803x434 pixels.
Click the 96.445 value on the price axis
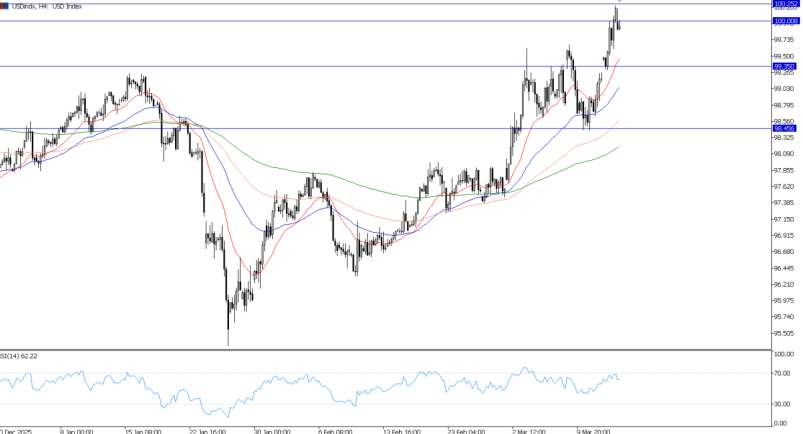coord(784,268)
